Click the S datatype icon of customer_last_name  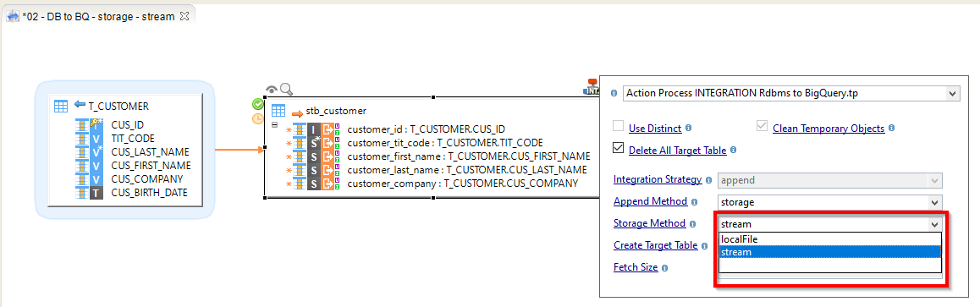314,170
